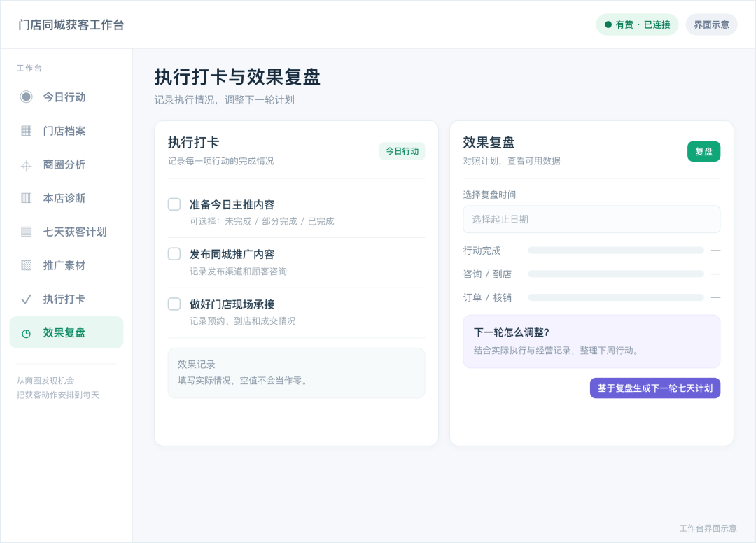
Task: Click 把获客动作安排到每天 footer text
Action: pos(58,395)
